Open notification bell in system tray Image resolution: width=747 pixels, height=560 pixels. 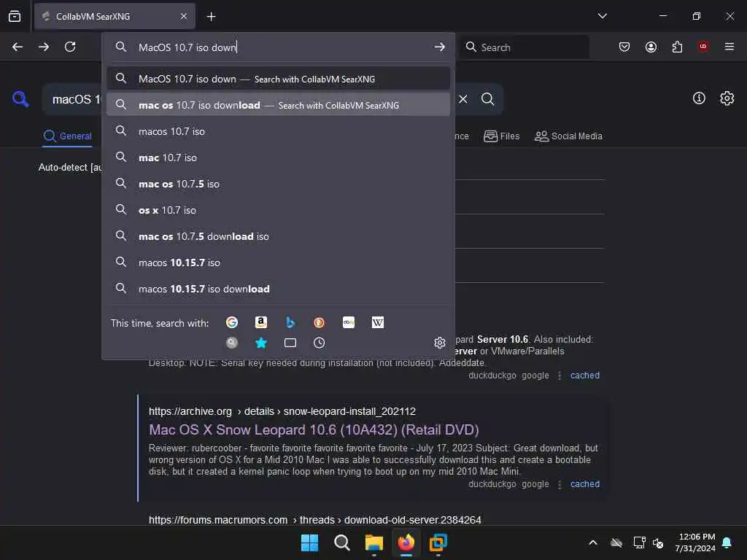click(727, 542)
